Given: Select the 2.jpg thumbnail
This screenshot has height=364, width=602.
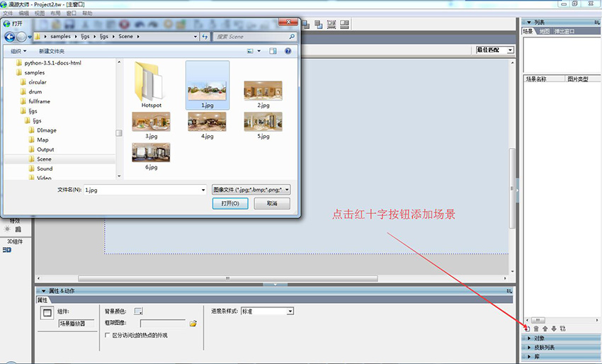Looking at the screenshot, I should 263,94.
